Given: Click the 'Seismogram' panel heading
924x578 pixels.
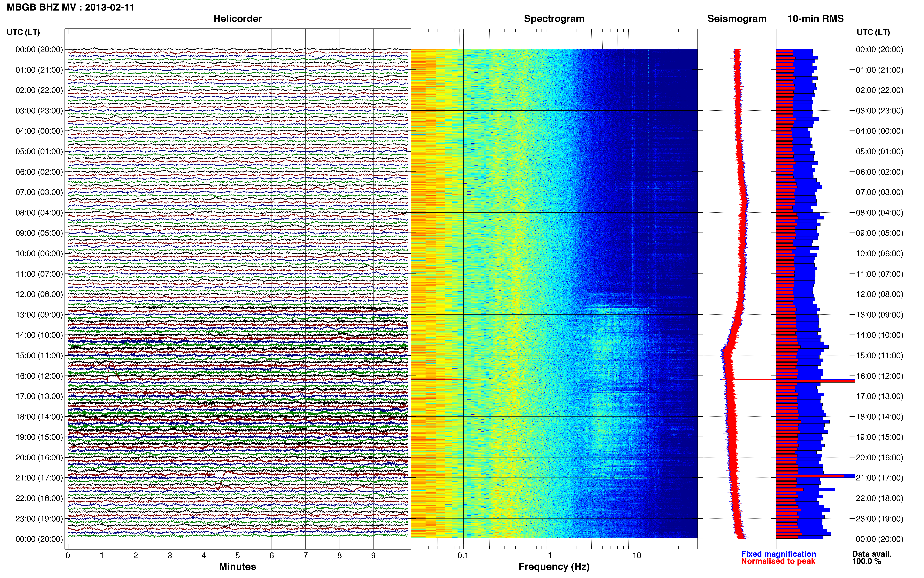Looking at the screenshot, I should [737, 19].
